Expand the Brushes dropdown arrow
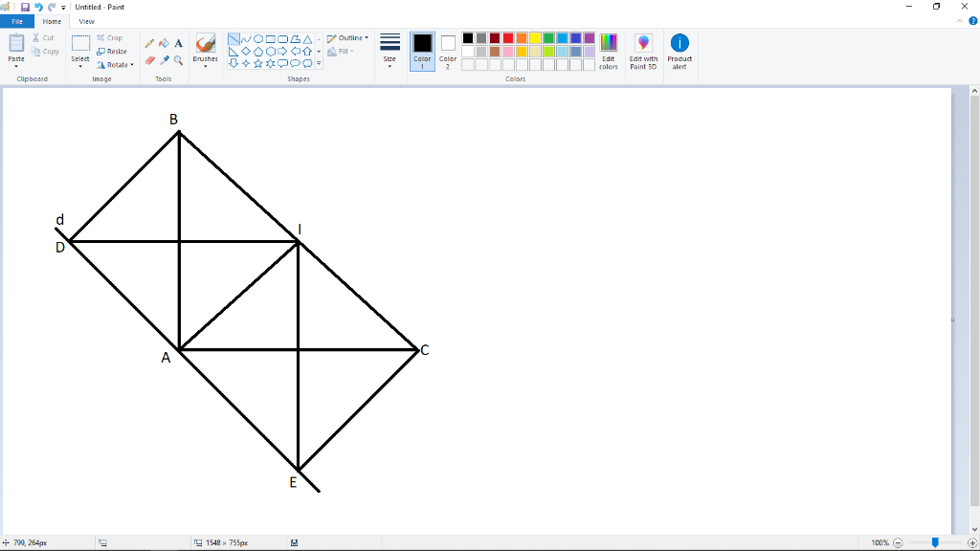This screenshot has width=980, height=551. pos(205,66)
